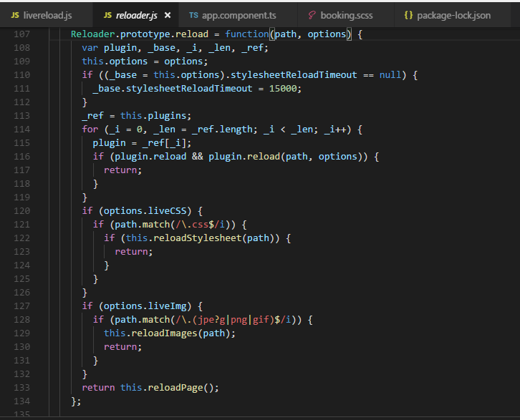Click 'liveImg' on line 127
Viewport: 520px width, 420px height.
point(167,306)
